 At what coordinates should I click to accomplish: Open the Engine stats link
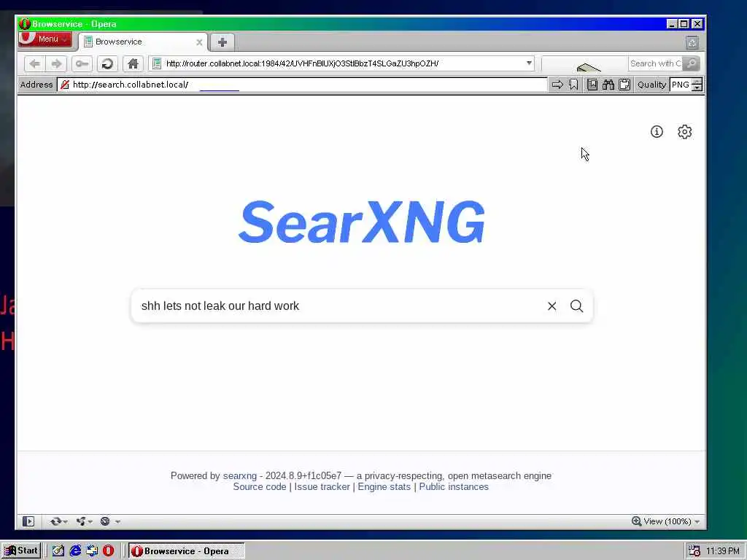click(384, 486)
